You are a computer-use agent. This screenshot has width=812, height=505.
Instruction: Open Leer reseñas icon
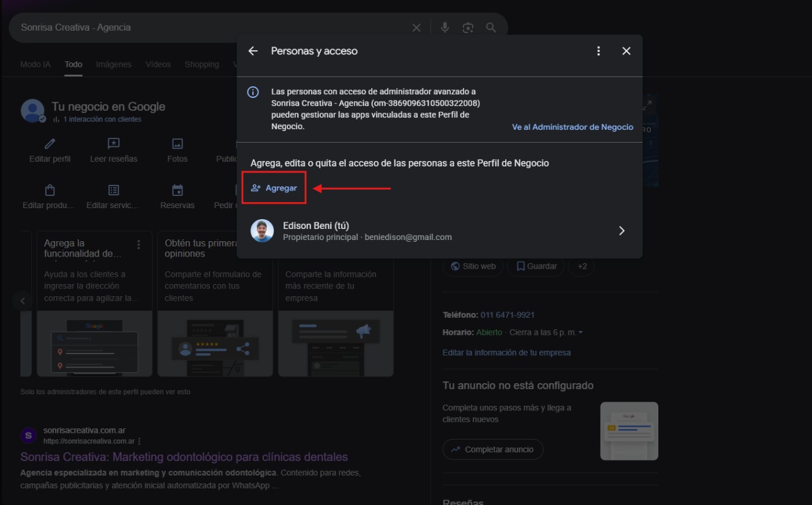[x=114, y=144]
